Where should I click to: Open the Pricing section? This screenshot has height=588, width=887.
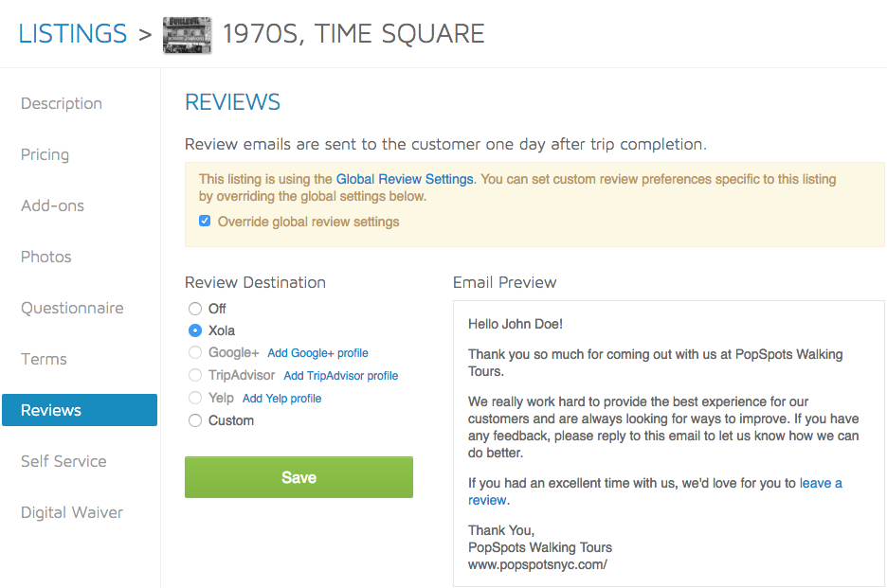45,154
